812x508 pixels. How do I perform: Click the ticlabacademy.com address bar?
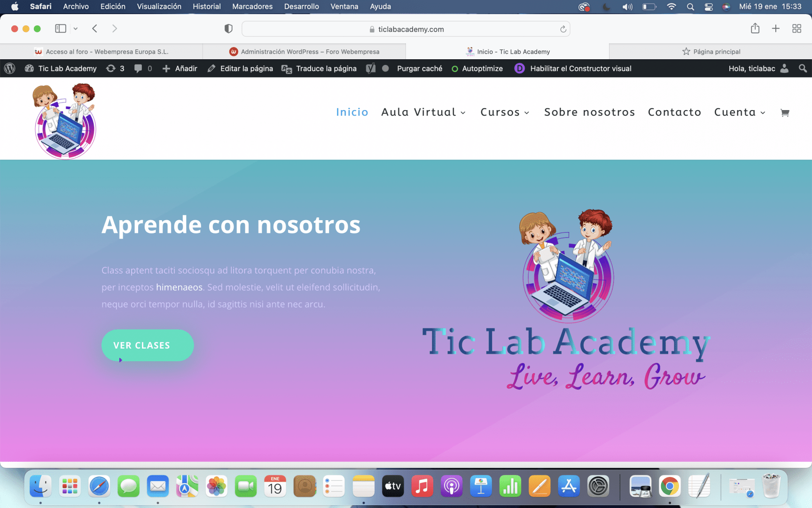pyautogui.click(x=406, y=29)
